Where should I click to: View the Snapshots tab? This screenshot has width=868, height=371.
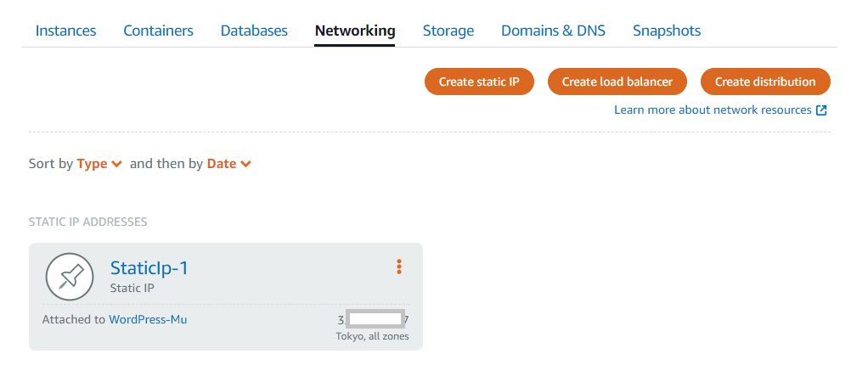667,31
